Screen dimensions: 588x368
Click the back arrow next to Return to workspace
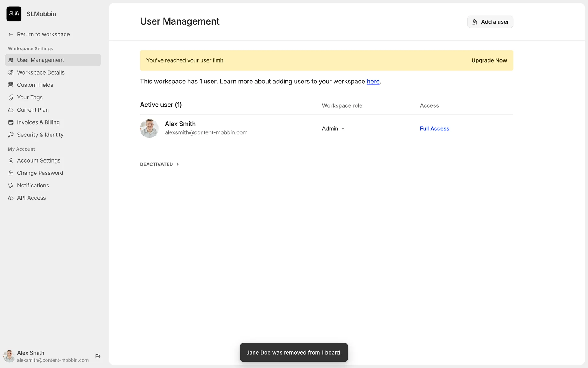[11, 34]
